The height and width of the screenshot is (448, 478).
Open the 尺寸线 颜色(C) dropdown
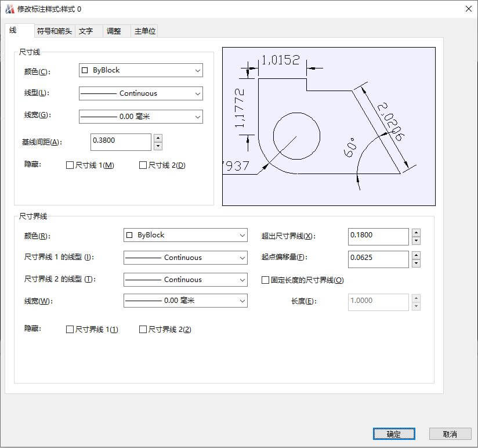[141, 70]
